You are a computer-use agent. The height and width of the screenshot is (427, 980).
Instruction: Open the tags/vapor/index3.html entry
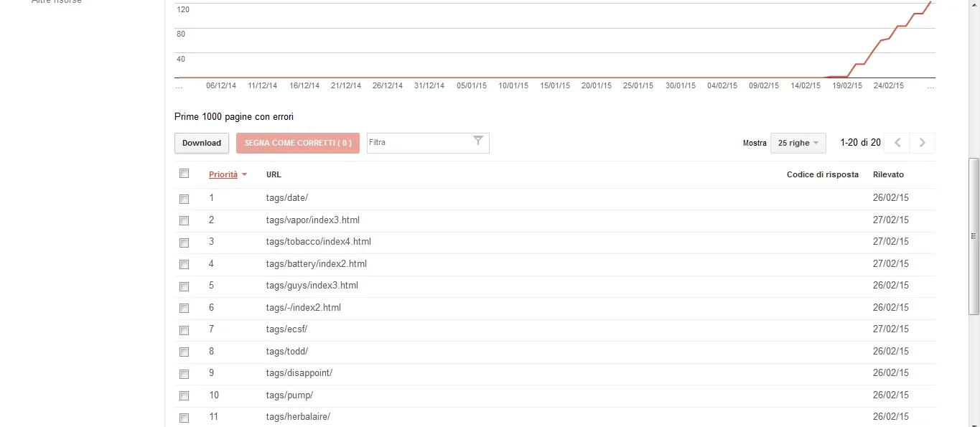coord(312,220)
